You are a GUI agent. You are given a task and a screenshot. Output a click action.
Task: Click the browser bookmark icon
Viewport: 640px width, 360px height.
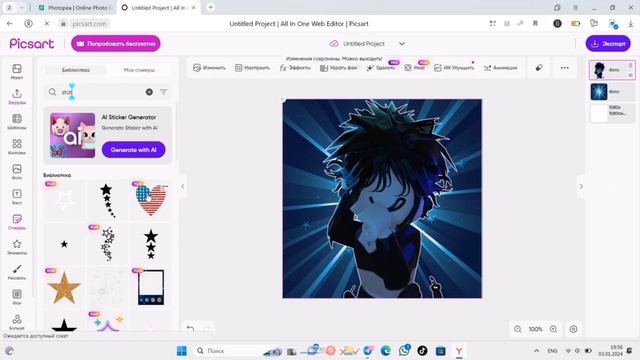click(535, 24)
